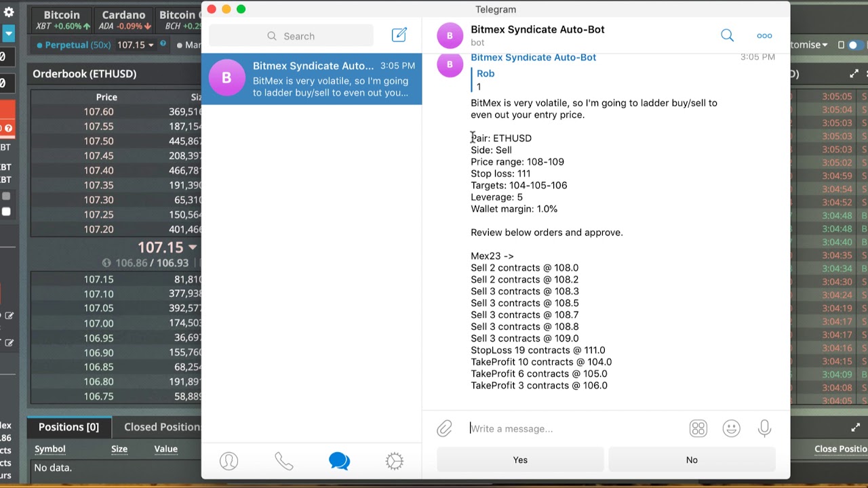Image resolution: width=868 pixels, height=488 pixels.
Task: Click the 107.10 bid price in orderbook
Action: [x=99, y=293]
